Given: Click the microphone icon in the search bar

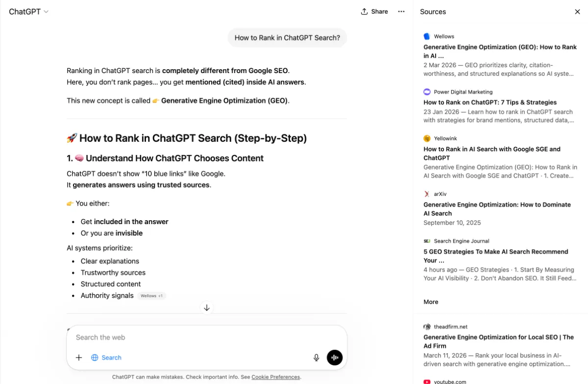Looking at the screenshot, I should tap(316, 358).
